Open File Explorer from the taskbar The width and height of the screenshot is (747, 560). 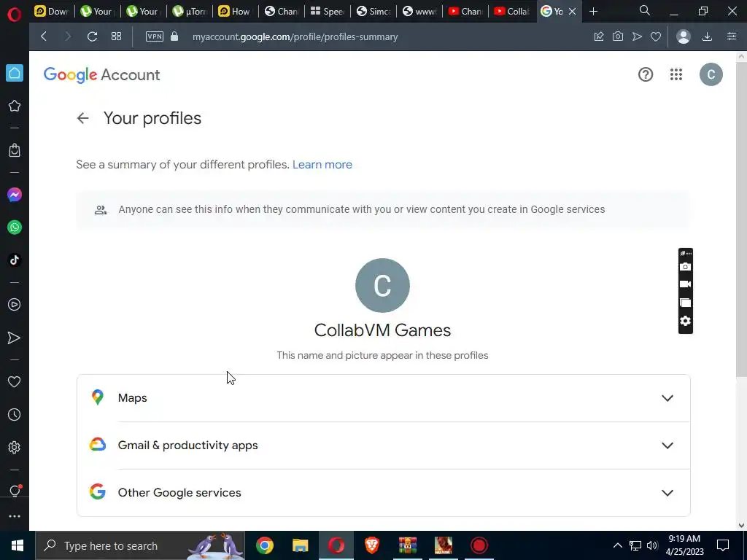[301, 545]
